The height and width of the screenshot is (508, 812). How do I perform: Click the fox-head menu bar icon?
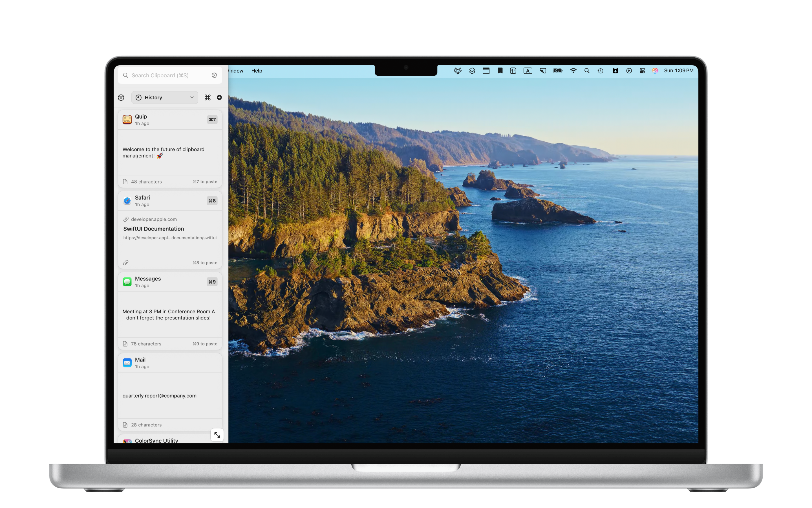tap(458, 71)
